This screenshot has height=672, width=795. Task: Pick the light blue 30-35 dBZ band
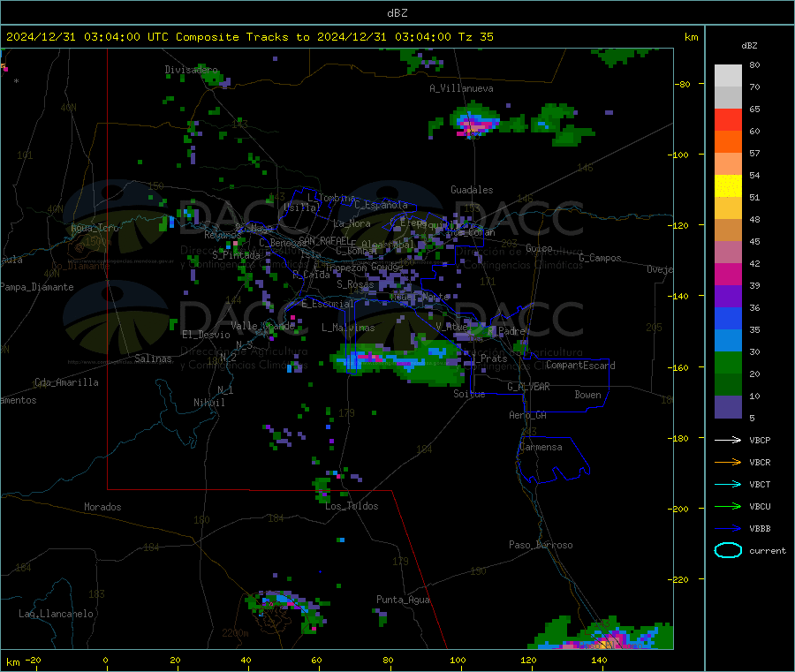tap(728, 341)
